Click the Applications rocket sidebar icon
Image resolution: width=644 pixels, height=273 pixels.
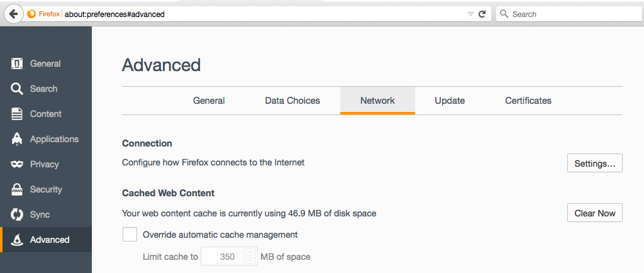pos(17,139)
